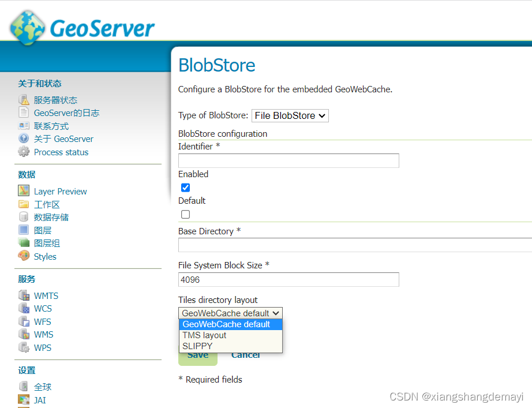Image resolution: width=532 pixels, height=408 pixels.
Task: Focus the Base Directory text field
Action: click(355, 245)
